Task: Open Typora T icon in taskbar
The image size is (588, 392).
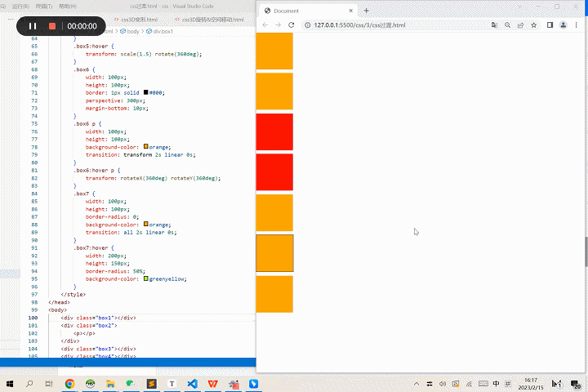Action: click(171, 384)
